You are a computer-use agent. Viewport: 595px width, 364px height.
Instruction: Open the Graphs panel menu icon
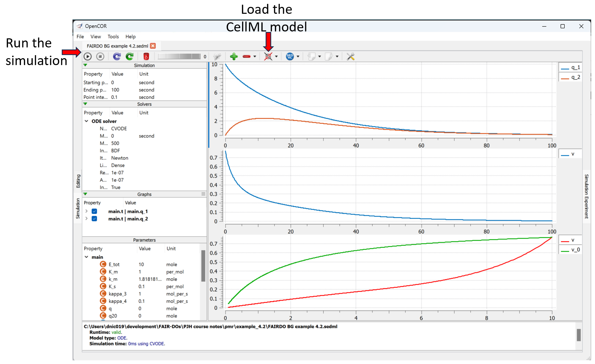click(203, 194)
